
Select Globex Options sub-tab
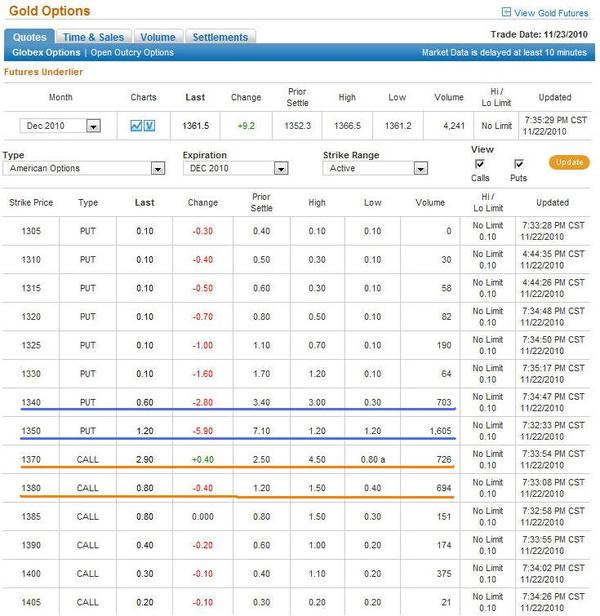pos(47,52)
